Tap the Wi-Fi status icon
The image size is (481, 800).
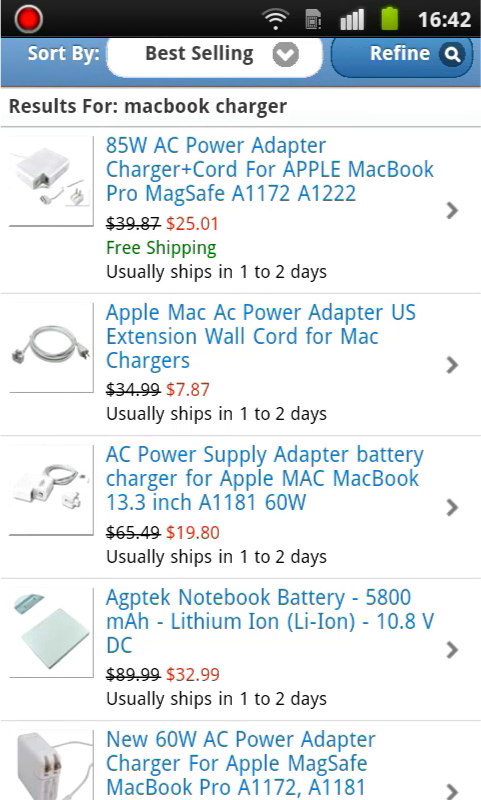click(275, 19)
